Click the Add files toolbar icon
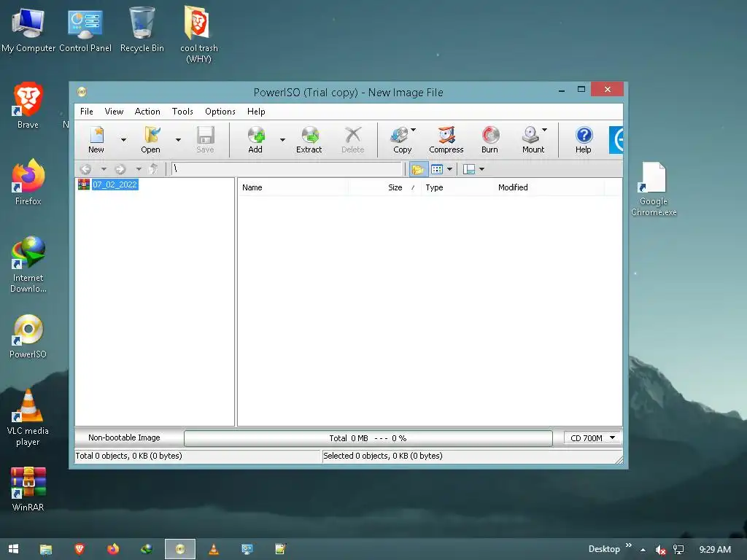This screenshot has height=560, width=747. pos(256,139)
